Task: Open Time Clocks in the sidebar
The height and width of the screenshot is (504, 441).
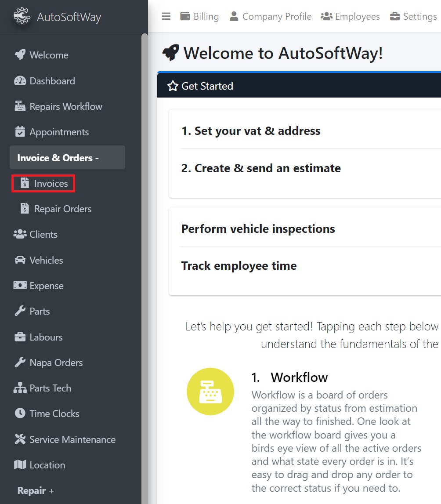Action: pos(54,413)
